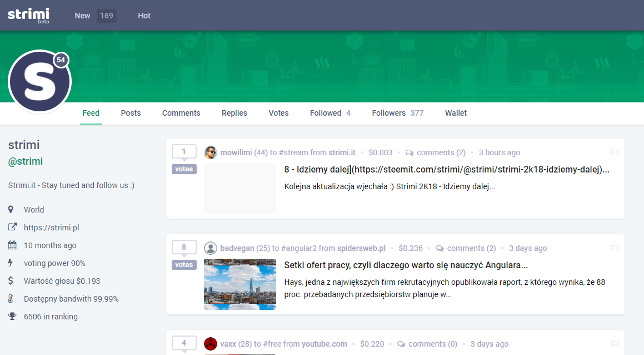Open mowilimi's profile link
644x355 pixels.
pyautogui.click(x=236, y=152)
